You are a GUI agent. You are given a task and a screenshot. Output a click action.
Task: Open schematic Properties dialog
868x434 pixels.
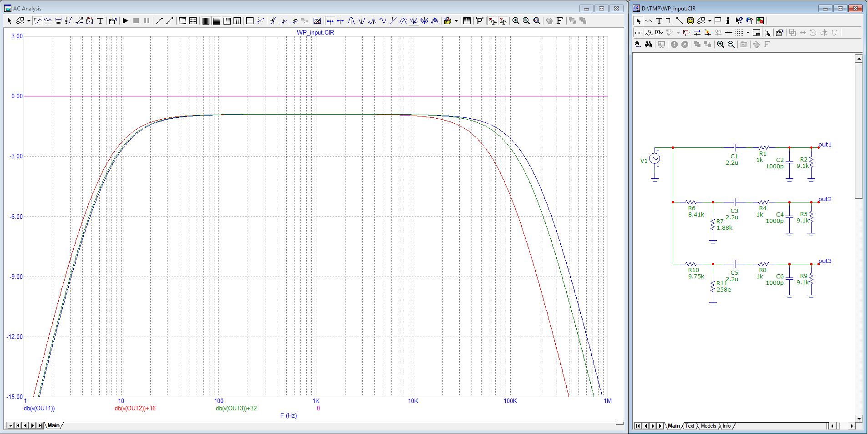[x=780, y=32]
